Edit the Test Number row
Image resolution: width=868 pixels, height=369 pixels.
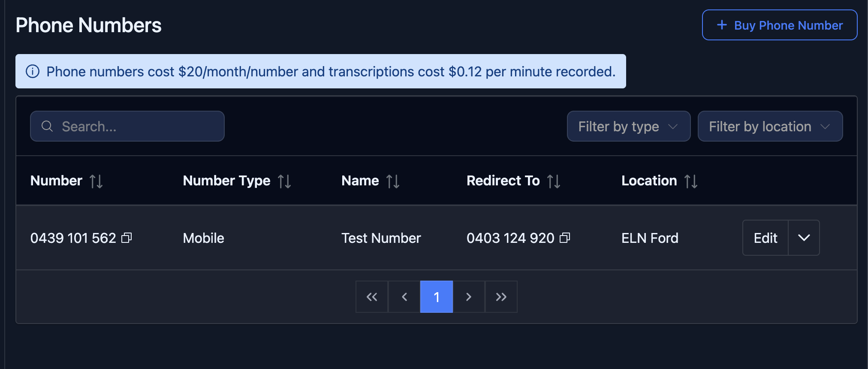(x=766, y=238)
